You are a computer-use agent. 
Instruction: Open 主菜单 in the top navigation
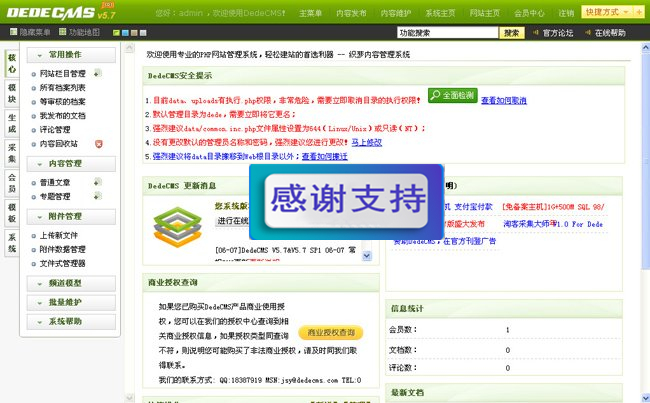click(x=310, y=13)
